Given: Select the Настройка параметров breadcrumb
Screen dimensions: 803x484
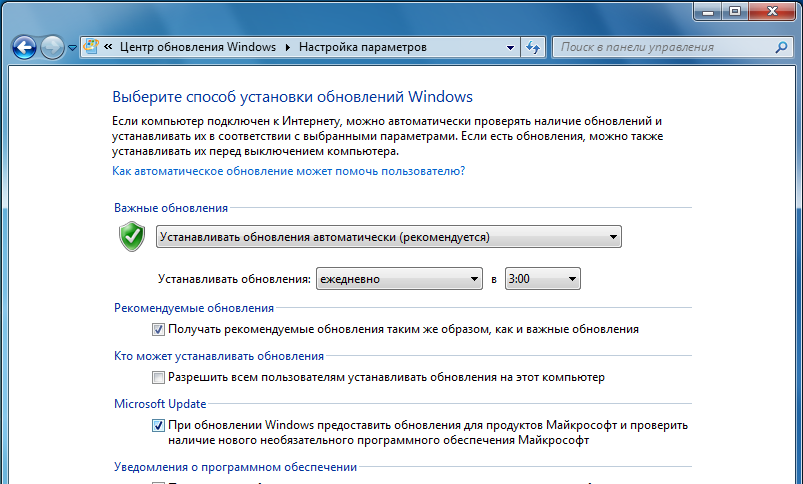Looking at the screenshot, I should click(x=363, y=47).
